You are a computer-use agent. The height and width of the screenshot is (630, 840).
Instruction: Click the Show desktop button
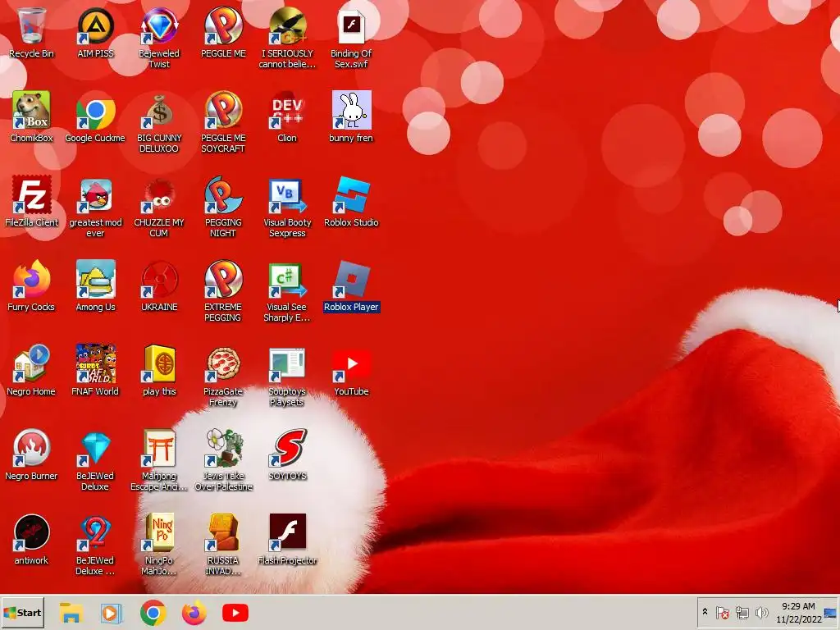click(x=832, y=612)
